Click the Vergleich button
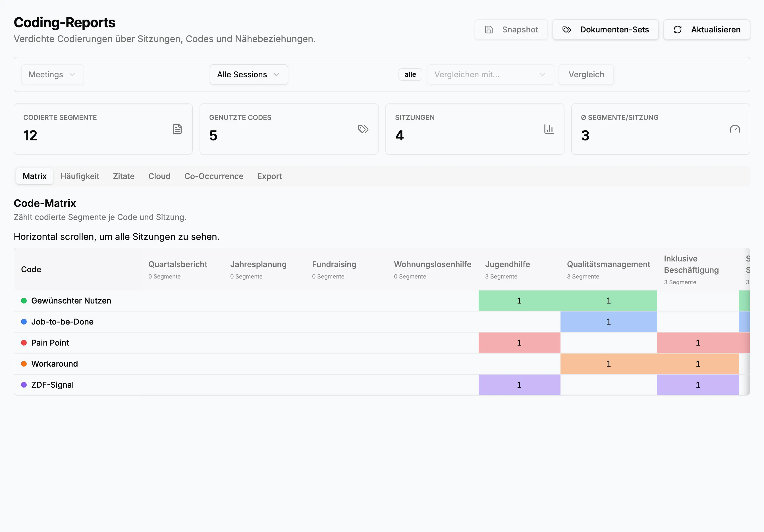764x532 pixels. tap(586, 74)
